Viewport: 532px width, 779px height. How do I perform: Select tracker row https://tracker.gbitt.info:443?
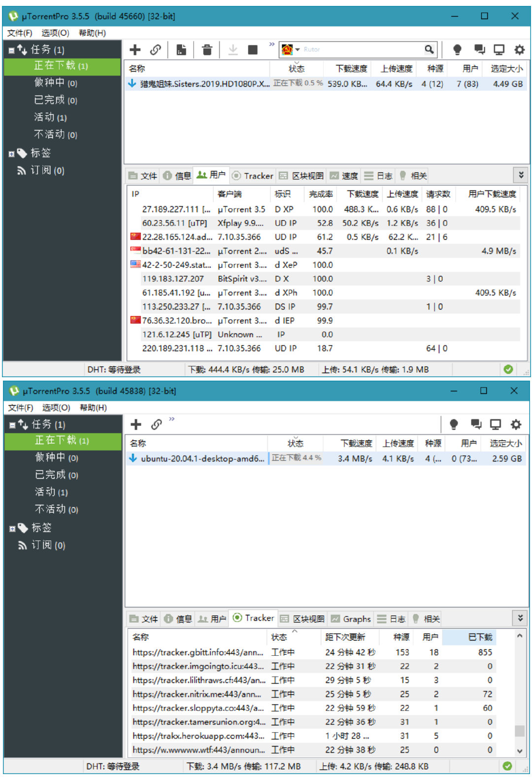click(322, 652)
